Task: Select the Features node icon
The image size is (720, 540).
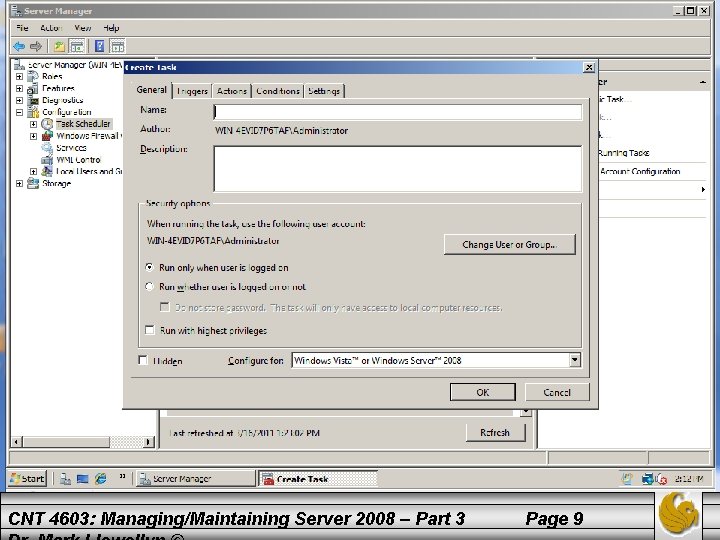Action: (33, 88)
